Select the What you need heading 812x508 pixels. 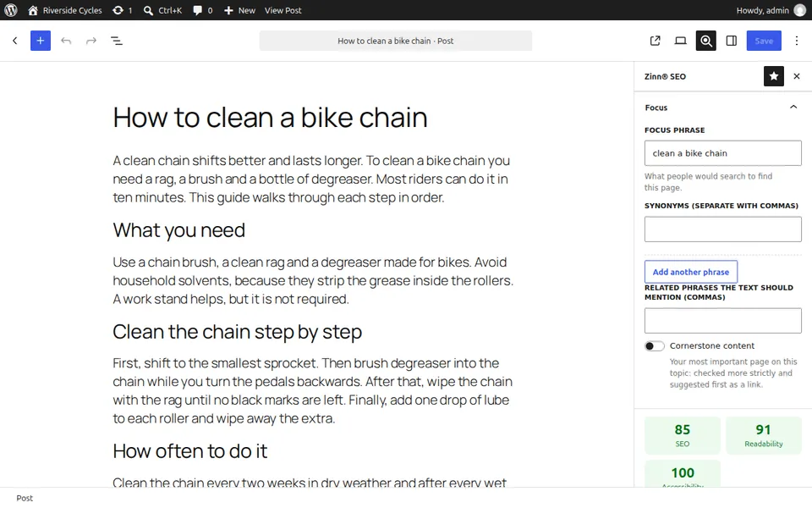pos(178,229)
